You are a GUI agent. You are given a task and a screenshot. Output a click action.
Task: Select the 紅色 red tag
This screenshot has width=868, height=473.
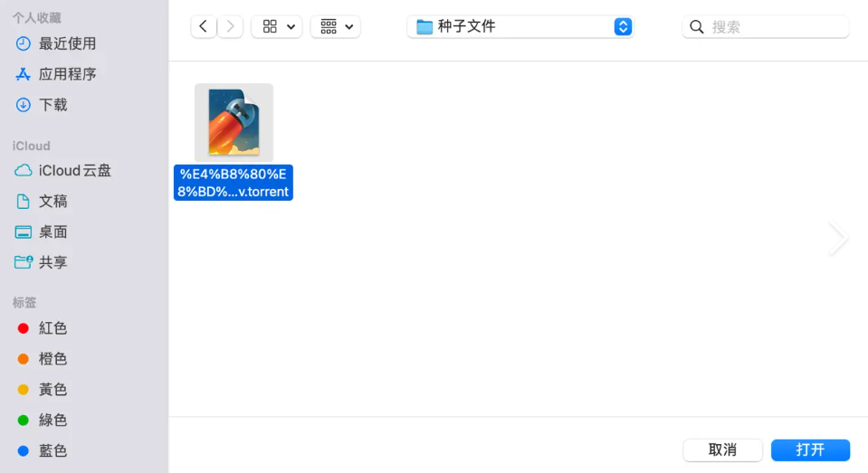(42, 328)
